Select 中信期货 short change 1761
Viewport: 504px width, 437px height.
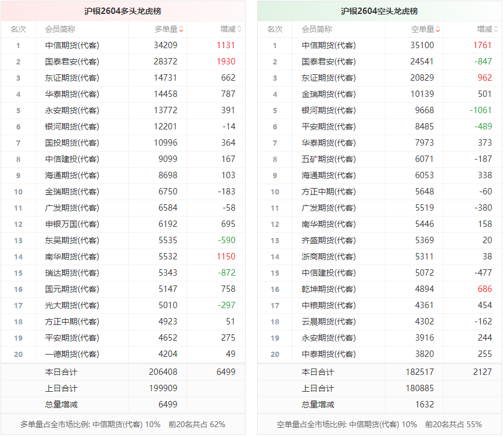(x=483, y=45)
